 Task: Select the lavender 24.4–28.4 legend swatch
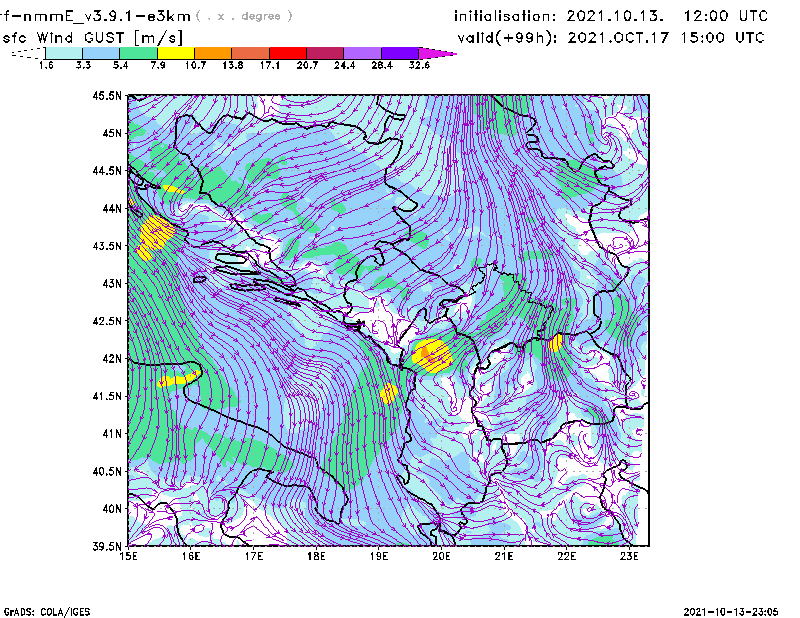pyautogui.click(x=362, y=53)
